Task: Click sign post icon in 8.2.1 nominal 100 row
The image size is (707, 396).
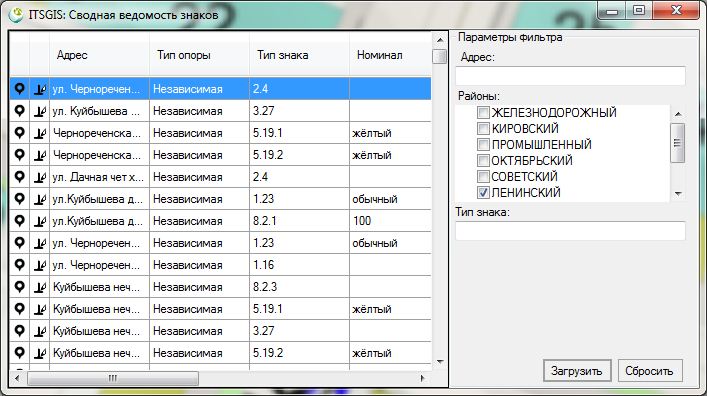Action: point(40,221)
